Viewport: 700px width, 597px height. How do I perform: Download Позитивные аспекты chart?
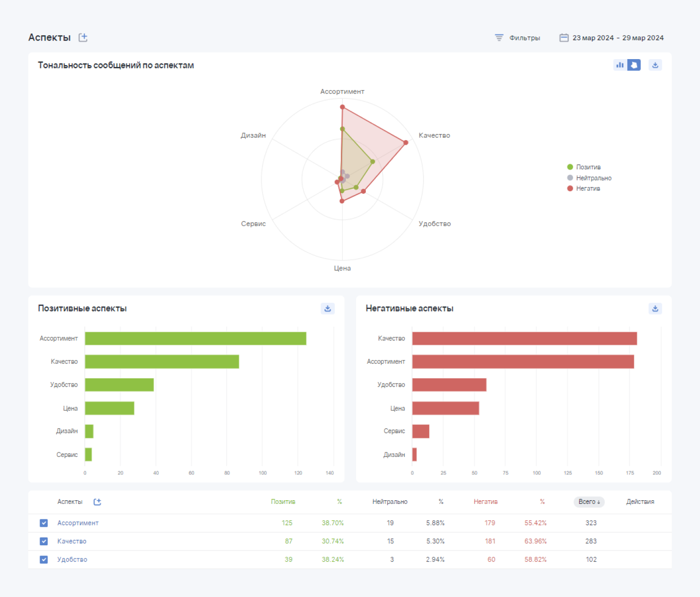point(328,309)
